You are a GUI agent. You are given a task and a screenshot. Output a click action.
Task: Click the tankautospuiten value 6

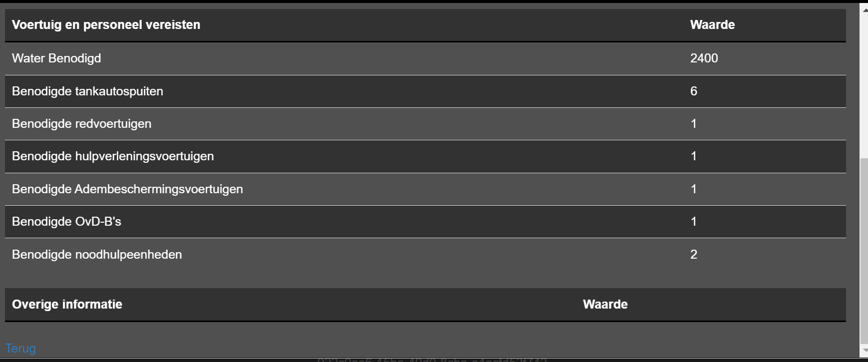coord(693,91)
